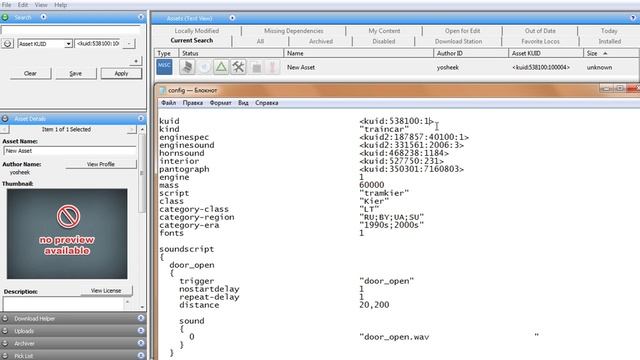The image size is (640, 360).
Task: Click the Asset Details scrollbar down arrow
Action: [x=142, y=307]
